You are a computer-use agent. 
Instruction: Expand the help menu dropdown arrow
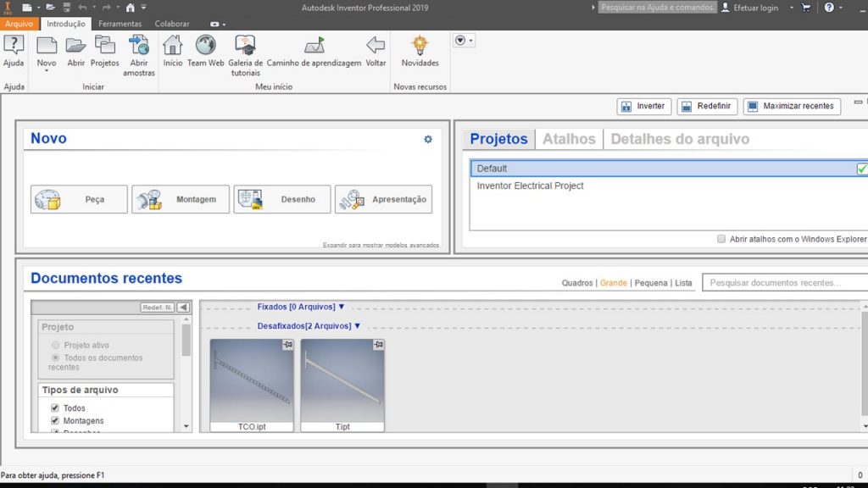841,8
